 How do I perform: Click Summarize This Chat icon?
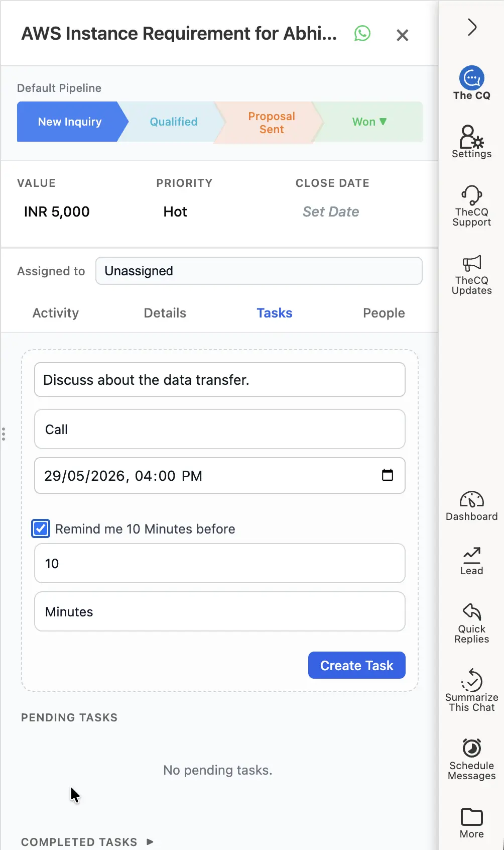472,680
